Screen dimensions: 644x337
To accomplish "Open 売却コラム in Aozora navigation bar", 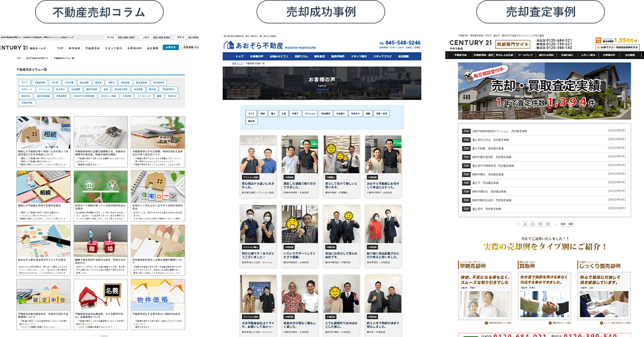I will click(301, 56).
